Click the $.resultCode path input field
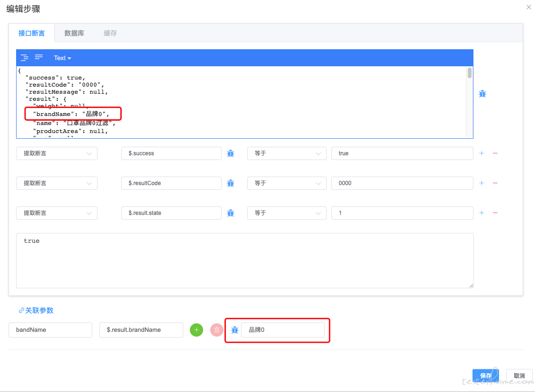Screen dimensions: 535x392 171,183
